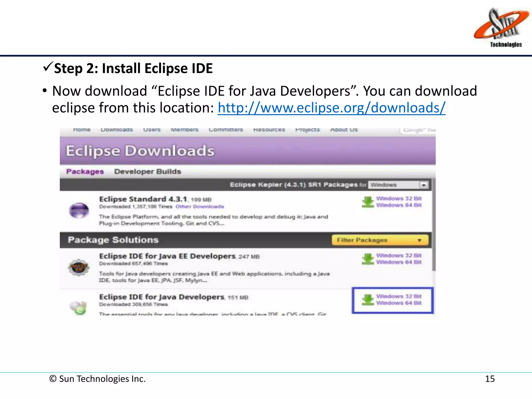Image resolution: width=532 pixels, height=399 pixels.
Task: Click the slide page number 15
Action: (490, 379)
